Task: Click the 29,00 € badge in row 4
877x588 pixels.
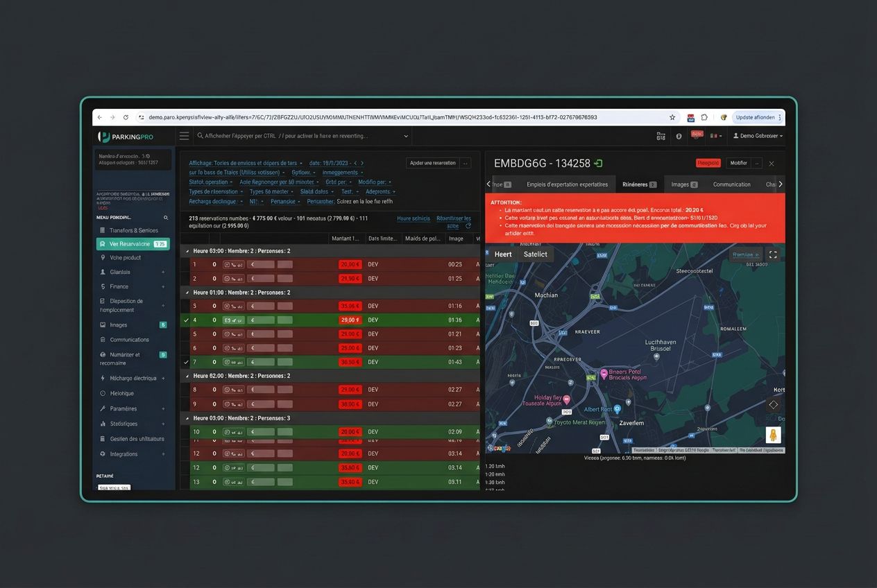Action: (350, 320)
